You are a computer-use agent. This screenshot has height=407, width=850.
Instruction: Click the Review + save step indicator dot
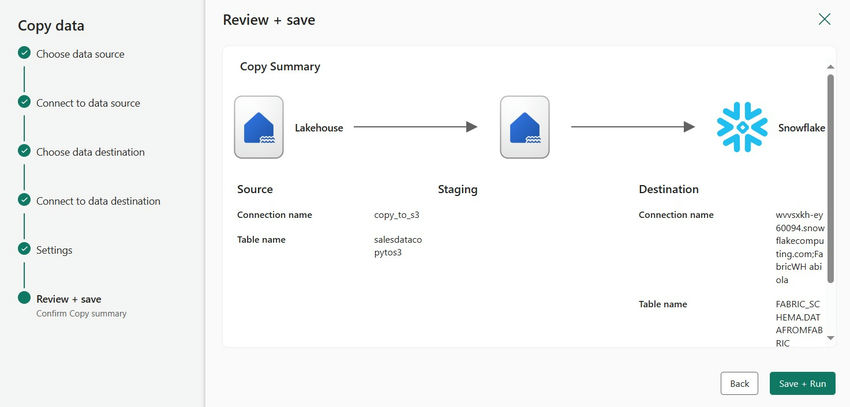tap(24, 298)
